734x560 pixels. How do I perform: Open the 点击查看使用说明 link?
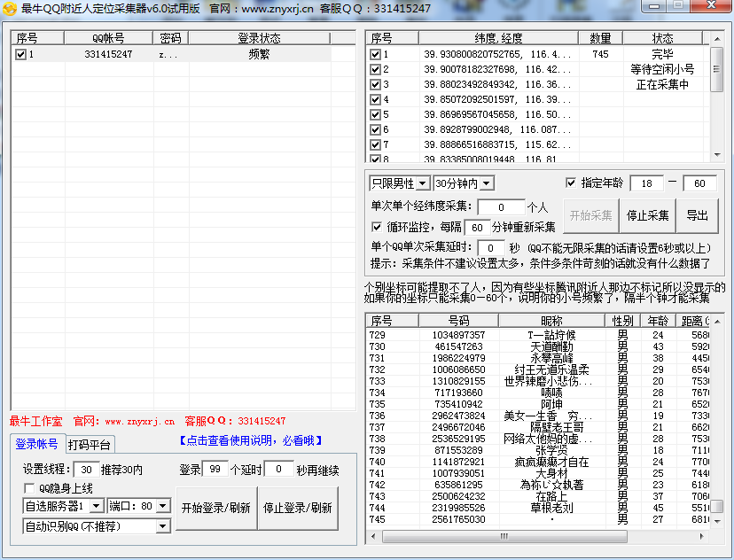pos(251,440)
